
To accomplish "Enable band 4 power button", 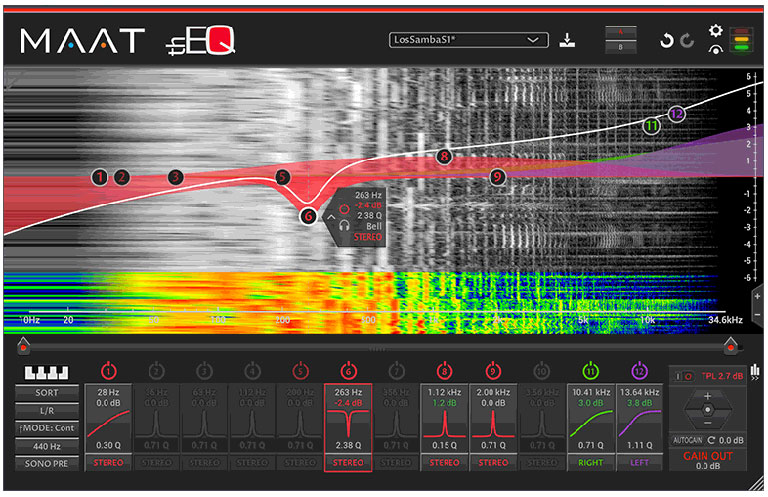I will click(252, 371).
